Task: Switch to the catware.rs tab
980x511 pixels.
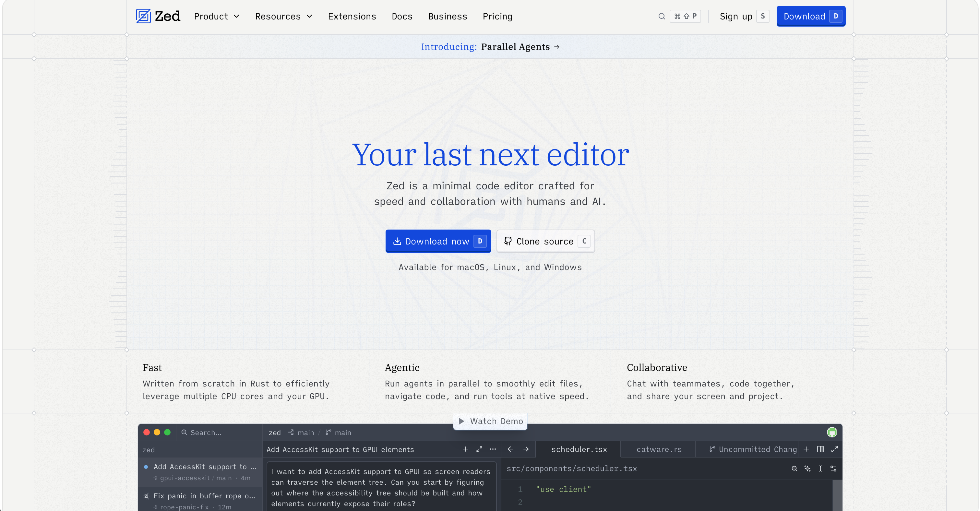Action: (x=659, y=449)
